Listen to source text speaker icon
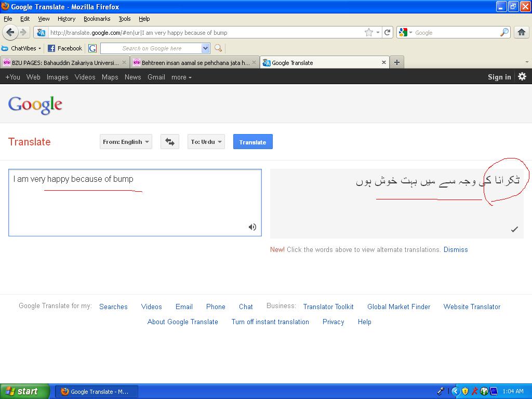 click(x=252, y=227)
